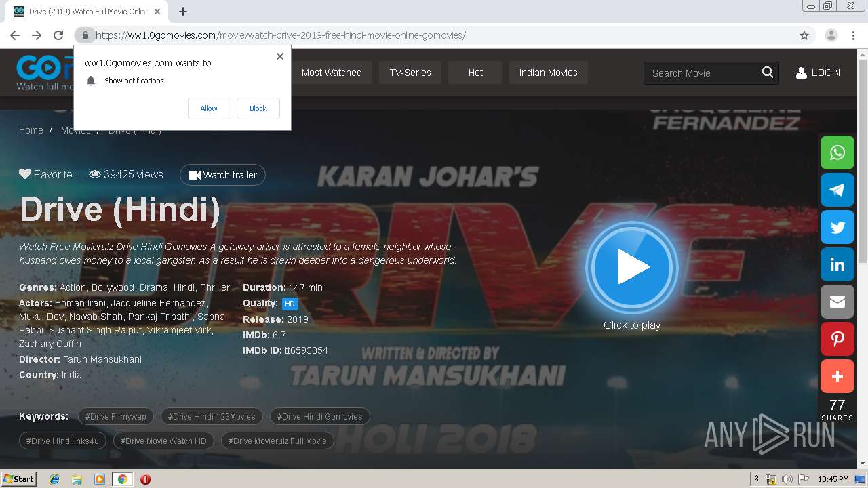The width and height of the screenshot is (868, 488).
Task: Tweet this page with Twitter icon
Action: [837, 227]
